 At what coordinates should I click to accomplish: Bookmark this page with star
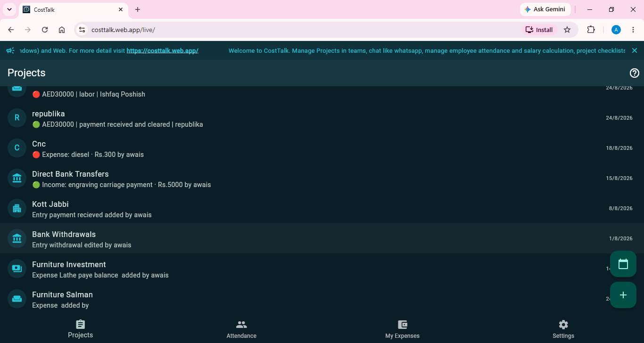click(567, 30)
